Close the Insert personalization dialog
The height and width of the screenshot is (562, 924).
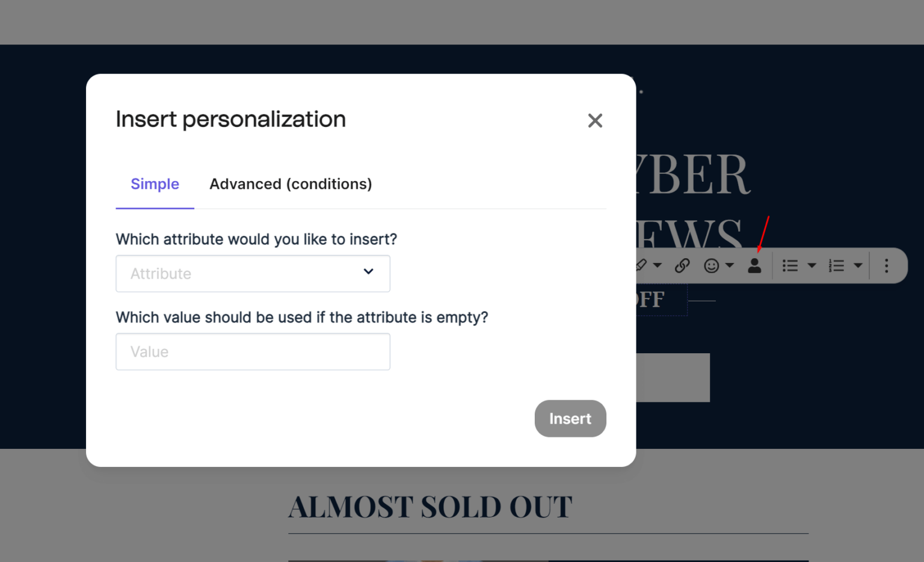[x=595, y=120]
